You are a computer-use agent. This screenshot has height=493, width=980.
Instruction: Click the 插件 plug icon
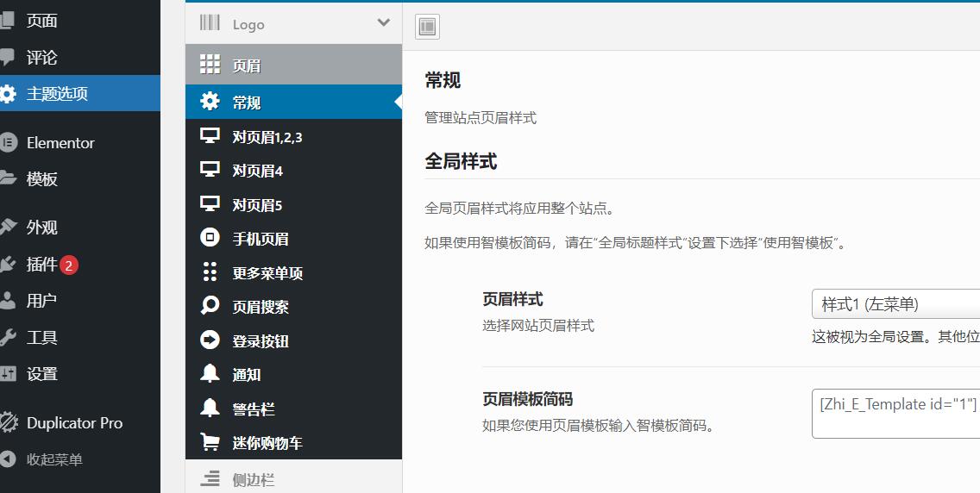click(x=8, y=264)
